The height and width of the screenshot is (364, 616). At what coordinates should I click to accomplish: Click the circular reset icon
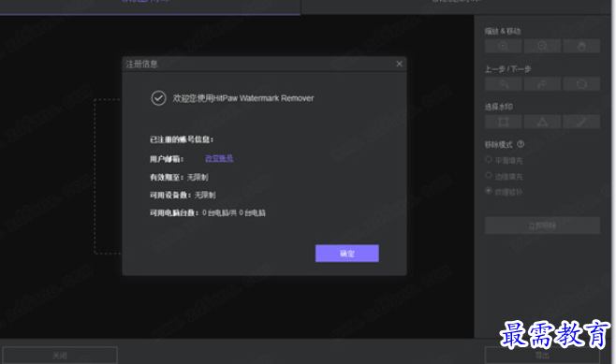click(x=581, y=83)
